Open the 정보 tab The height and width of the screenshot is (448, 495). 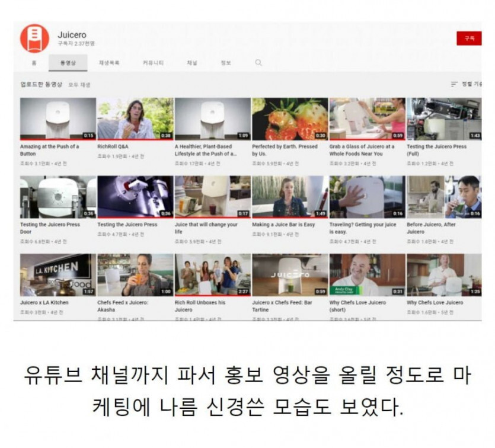(226, 63)
